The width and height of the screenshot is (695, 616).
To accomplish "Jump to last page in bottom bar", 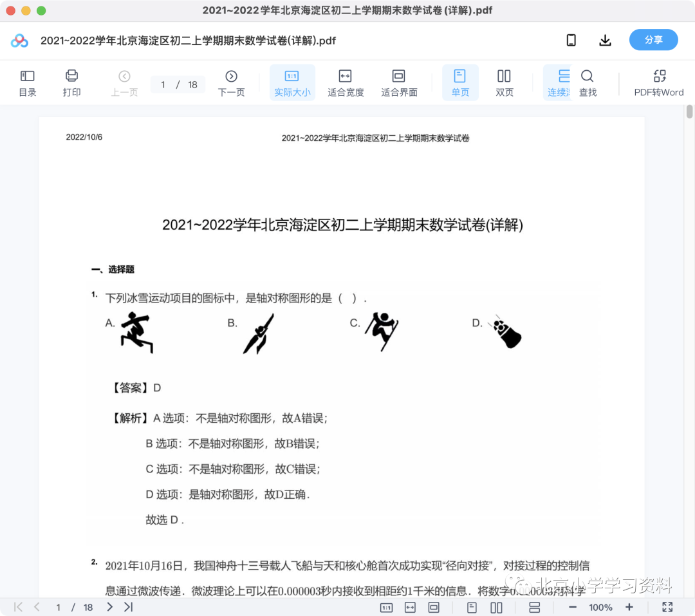I will click(129, 607).
